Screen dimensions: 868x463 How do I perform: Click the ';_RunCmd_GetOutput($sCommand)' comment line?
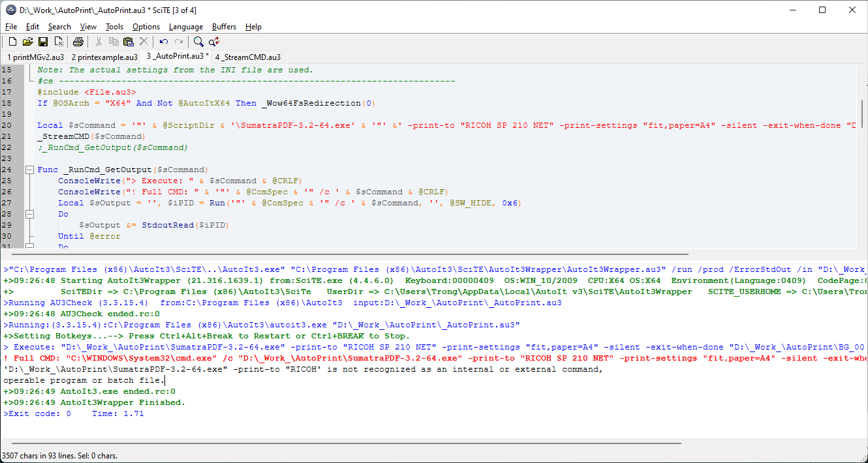coord(112,147)
